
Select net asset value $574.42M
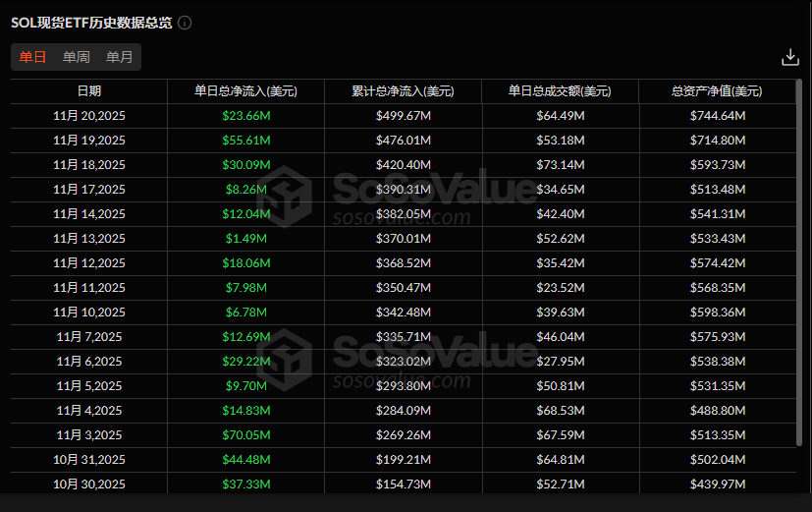[717, 263]
